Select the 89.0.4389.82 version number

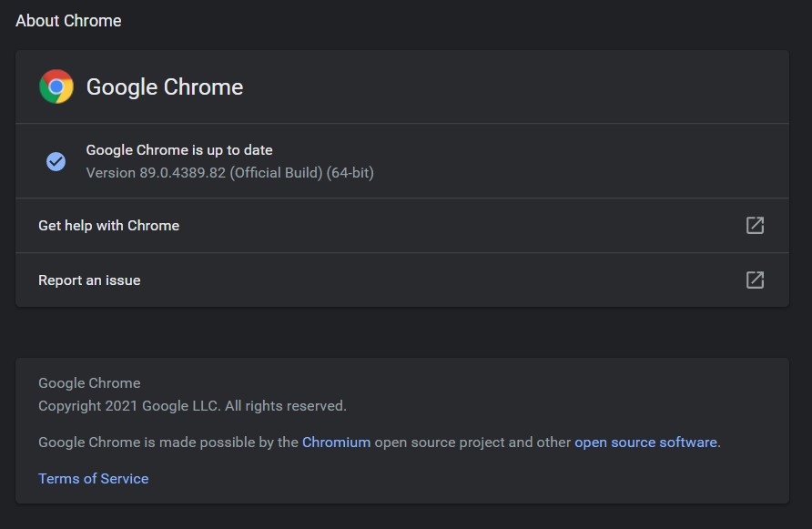183,172
